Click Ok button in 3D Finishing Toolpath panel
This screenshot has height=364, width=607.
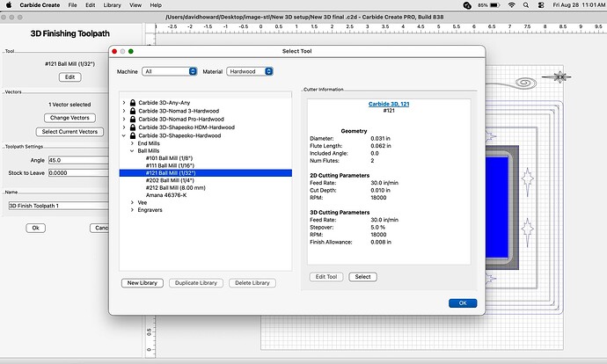pos(35,228)
